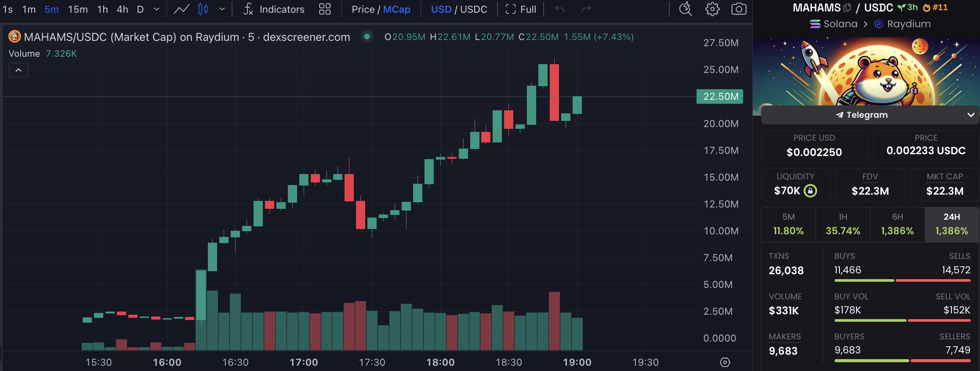This screenshot has height=371, width=980.
Task: Click the undo arrow in chart toolbar
Action: (559, 9)
